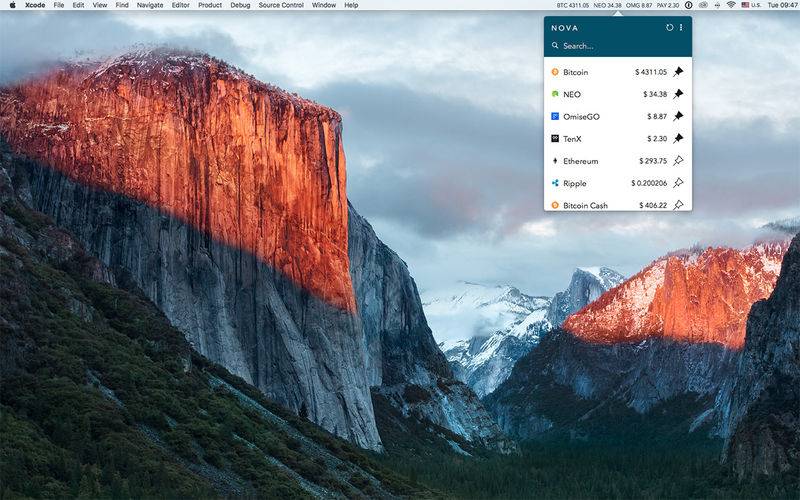
Task: Open the Editor menu
Action: click(x=181, y=5)
